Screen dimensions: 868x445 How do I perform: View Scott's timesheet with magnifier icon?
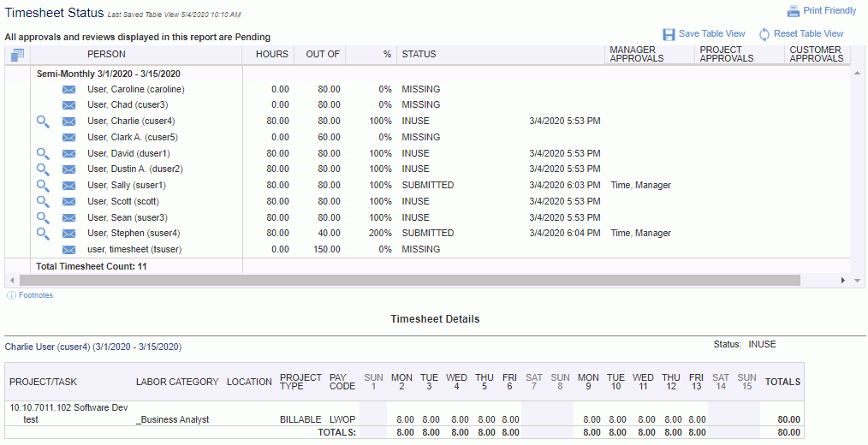(x=43, y=201)
